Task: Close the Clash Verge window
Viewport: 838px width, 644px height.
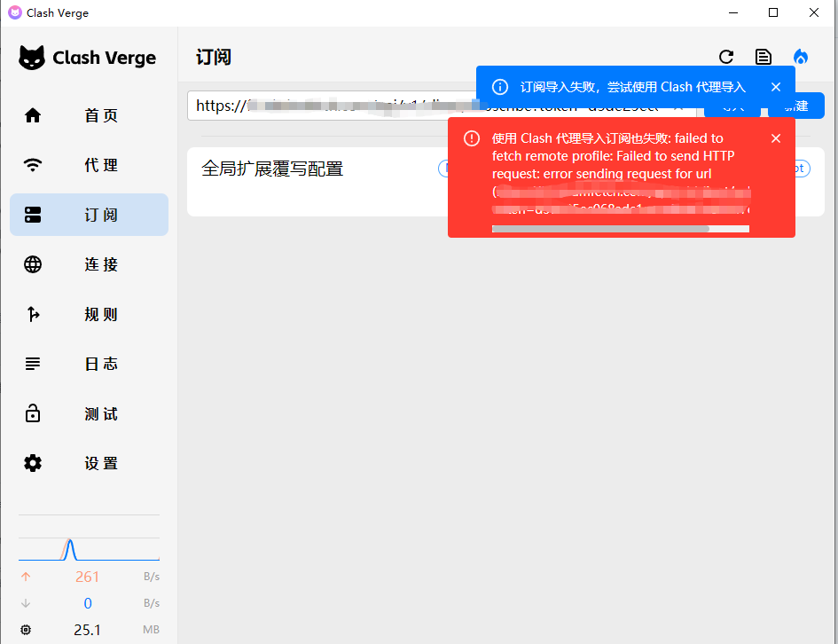Action: pyautogui.click(x=814, y=12)
